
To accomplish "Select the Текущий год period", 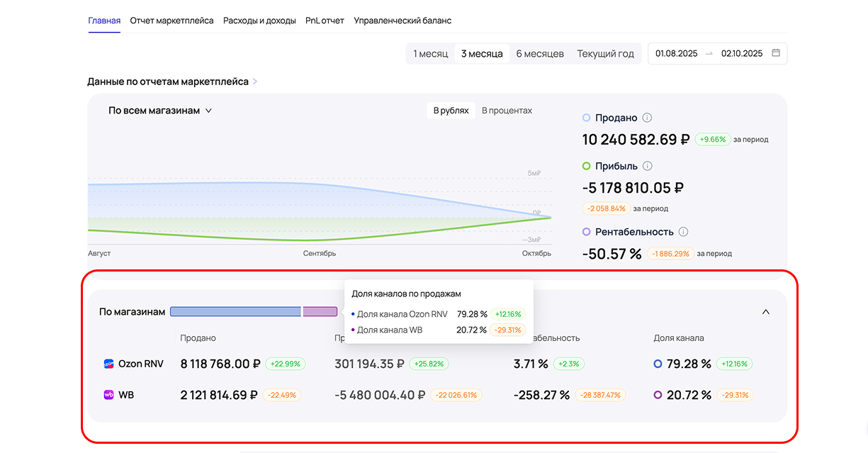I will [605, 54].
